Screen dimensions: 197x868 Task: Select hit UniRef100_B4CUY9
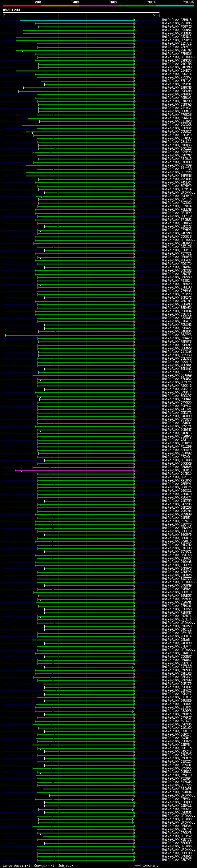[177, 535]
